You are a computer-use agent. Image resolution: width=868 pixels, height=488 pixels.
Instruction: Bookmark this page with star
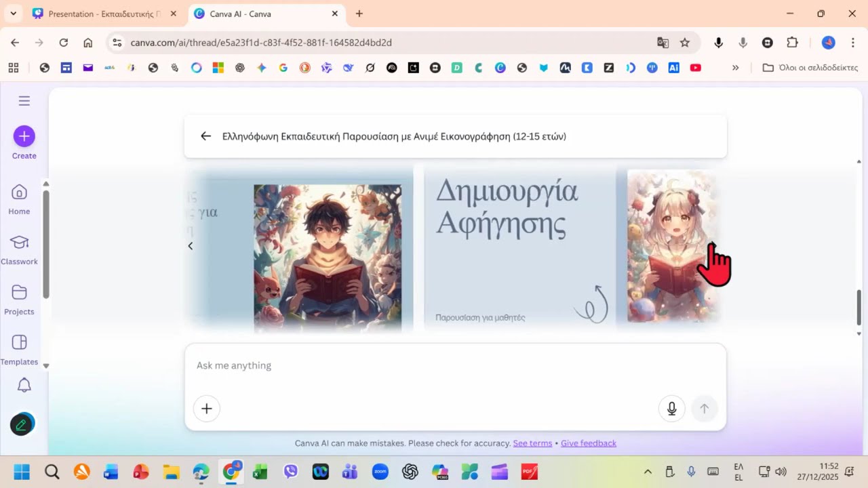coord(685,43)
